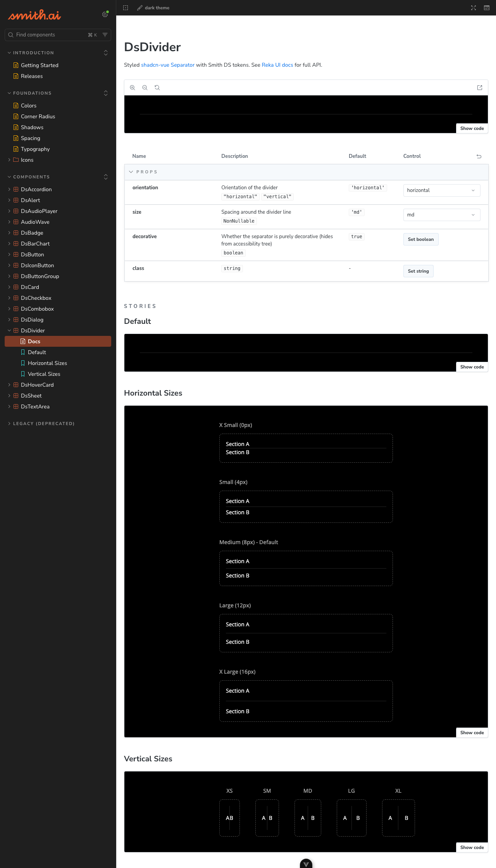Show code for Horizontal Sizes story
496x868 pixels.
click(472, 733)
